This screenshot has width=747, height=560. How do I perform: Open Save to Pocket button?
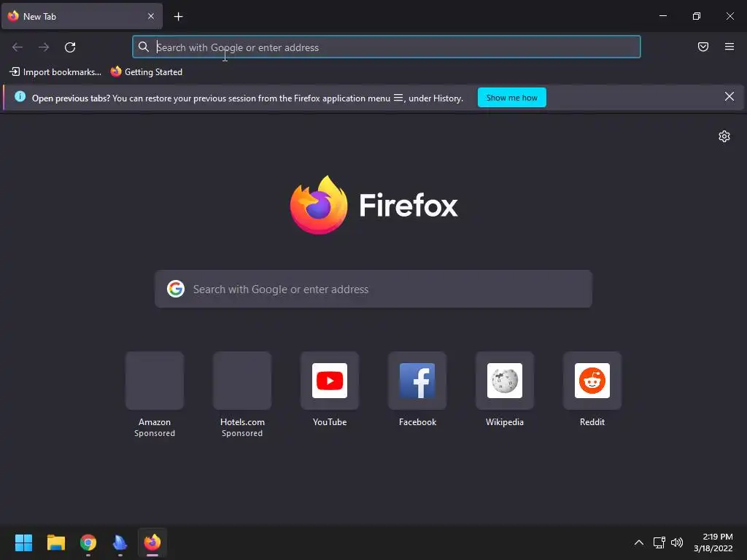703,47
